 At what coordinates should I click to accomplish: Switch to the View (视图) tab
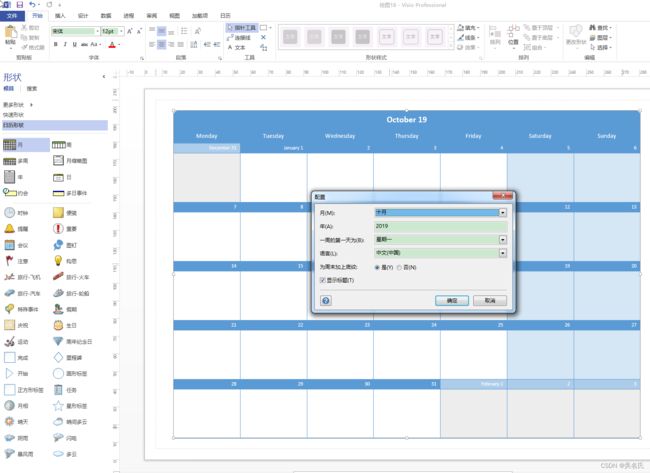click(175, 16)
